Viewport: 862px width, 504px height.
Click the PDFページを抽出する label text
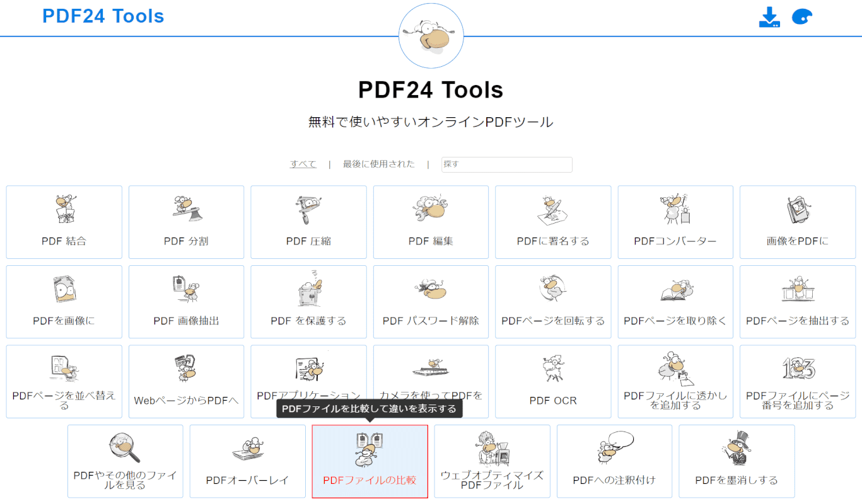[798, 321]
